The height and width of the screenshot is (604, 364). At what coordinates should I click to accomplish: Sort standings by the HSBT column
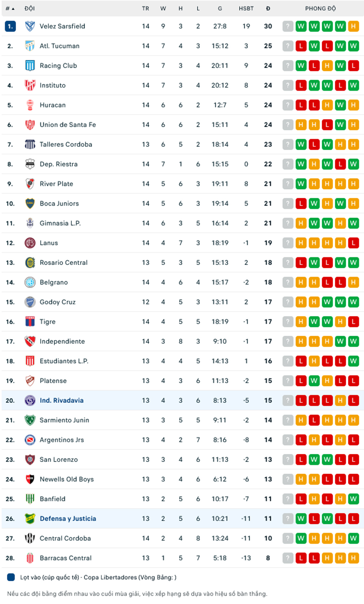[x=246, y=8]
